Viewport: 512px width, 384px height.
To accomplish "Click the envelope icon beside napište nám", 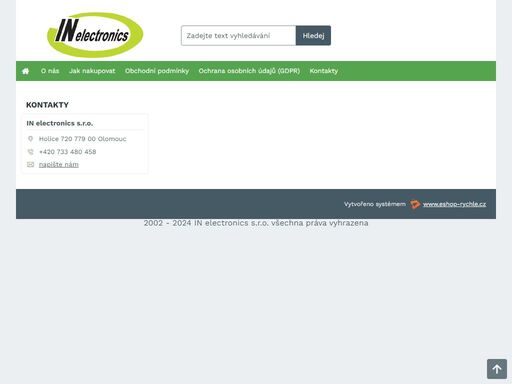I will click(x=30, y=165).
